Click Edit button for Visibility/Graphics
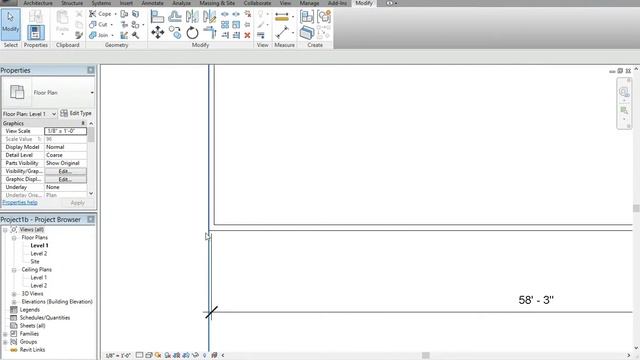 [x=65, y=171]
